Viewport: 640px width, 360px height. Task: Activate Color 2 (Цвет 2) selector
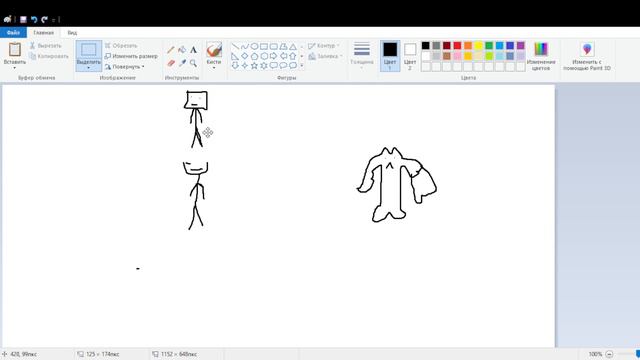(410, 56)
